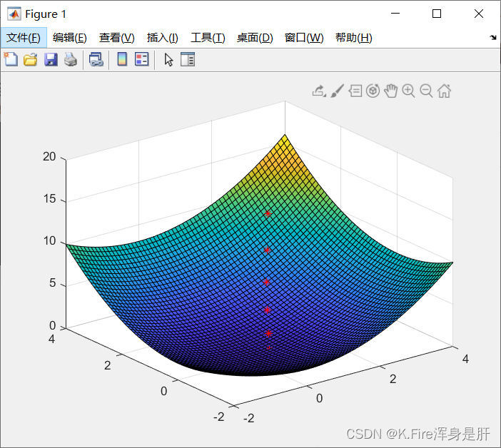Click the MATLAB logo in title bar

pyautogui.click(x=14, y=14)
